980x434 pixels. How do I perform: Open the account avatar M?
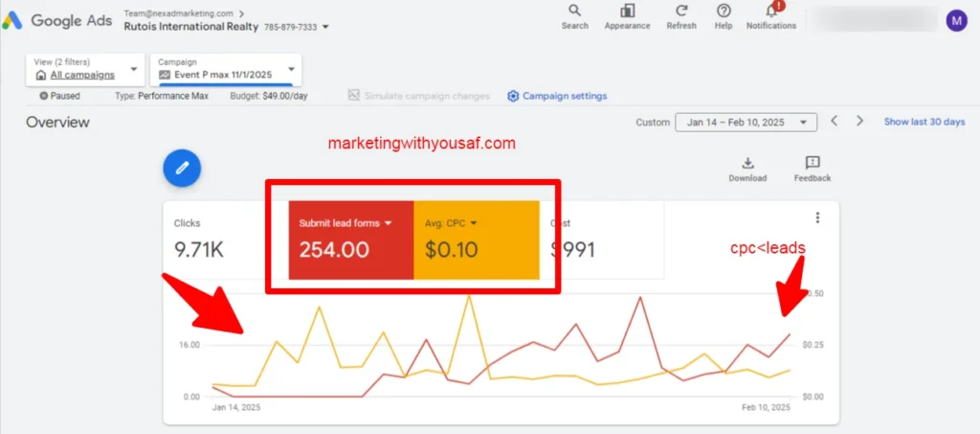click(956, 21)
